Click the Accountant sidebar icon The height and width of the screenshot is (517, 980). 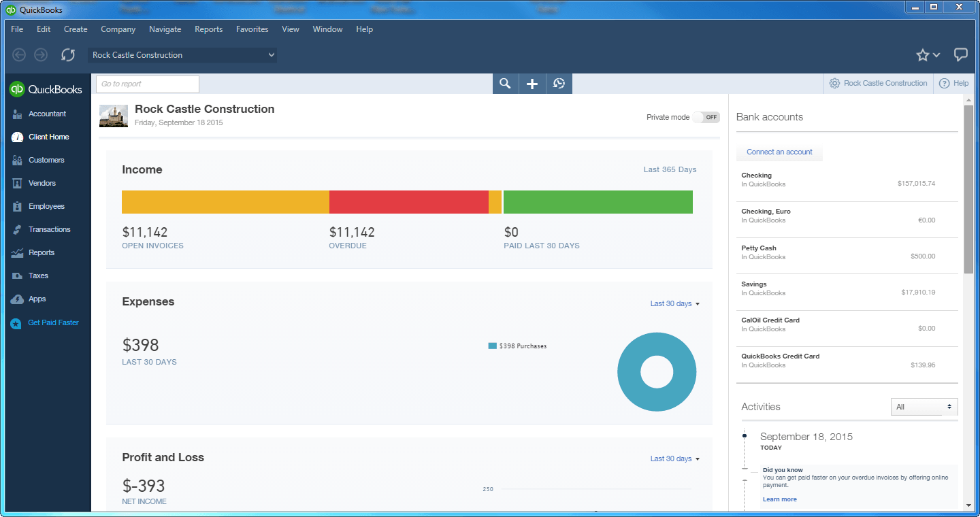[x=17, y=114]
